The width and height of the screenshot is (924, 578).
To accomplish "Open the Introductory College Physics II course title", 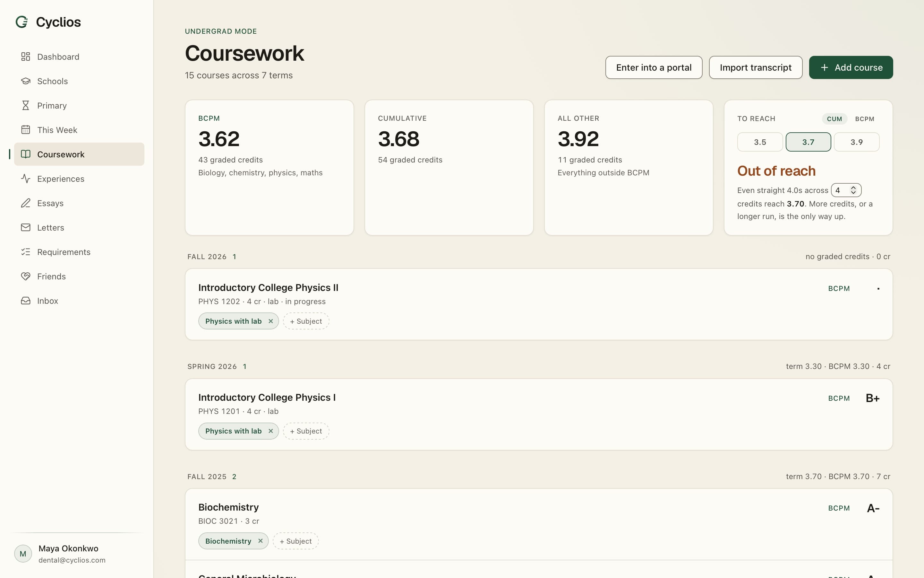I will (268, 287).
